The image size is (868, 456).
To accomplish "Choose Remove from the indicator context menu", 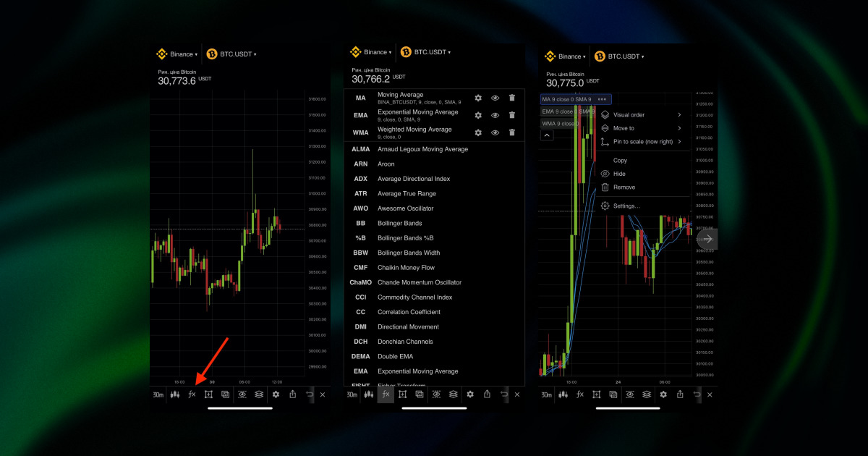I will pos(626,187).
